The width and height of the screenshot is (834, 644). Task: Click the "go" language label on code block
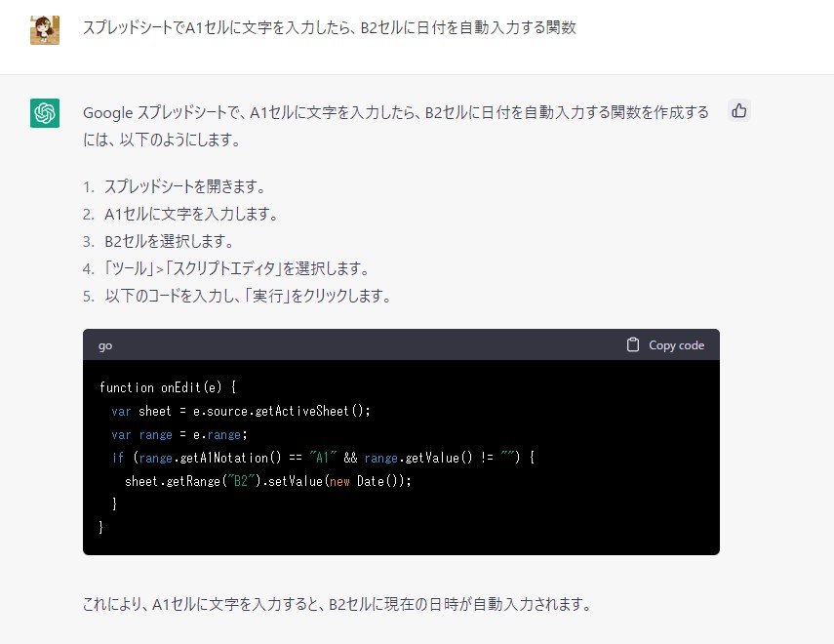pyautogui.click(x=105, y=345)
